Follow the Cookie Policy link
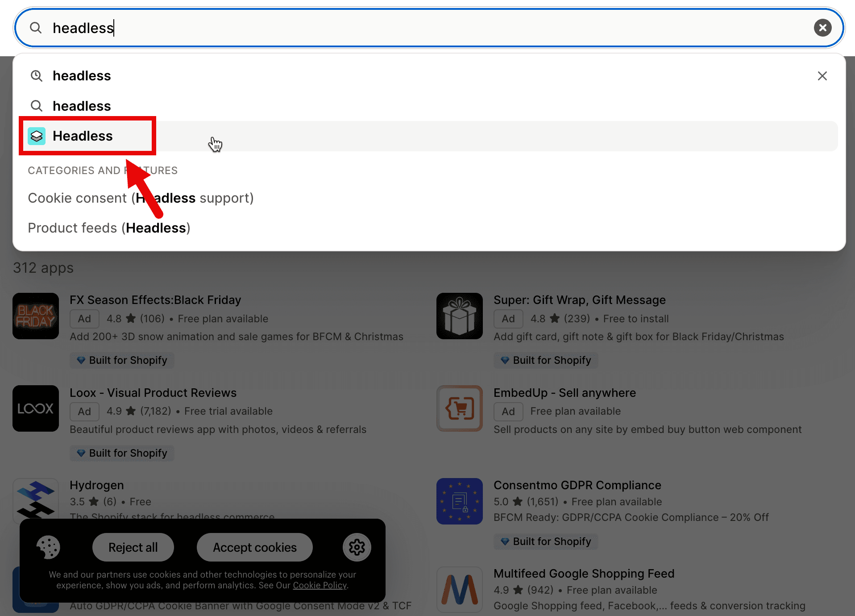Screen dimensions: 855x616 click(x=320, y=585)
